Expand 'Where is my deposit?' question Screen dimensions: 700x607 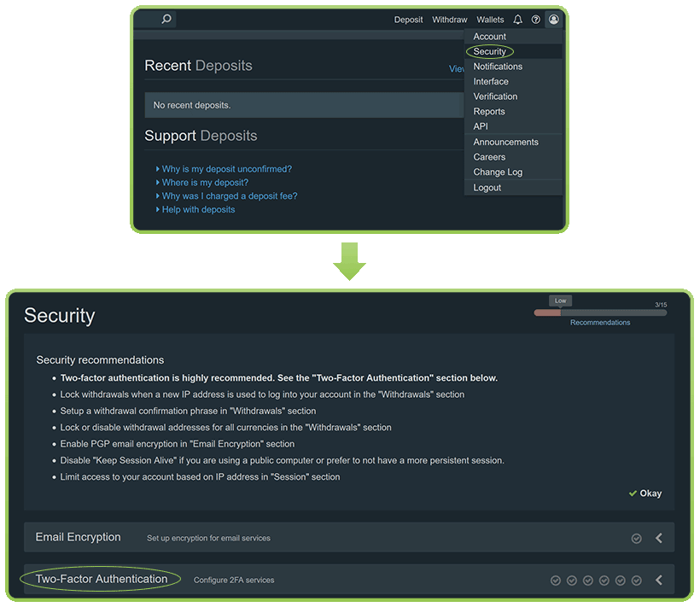click(201, 183)
